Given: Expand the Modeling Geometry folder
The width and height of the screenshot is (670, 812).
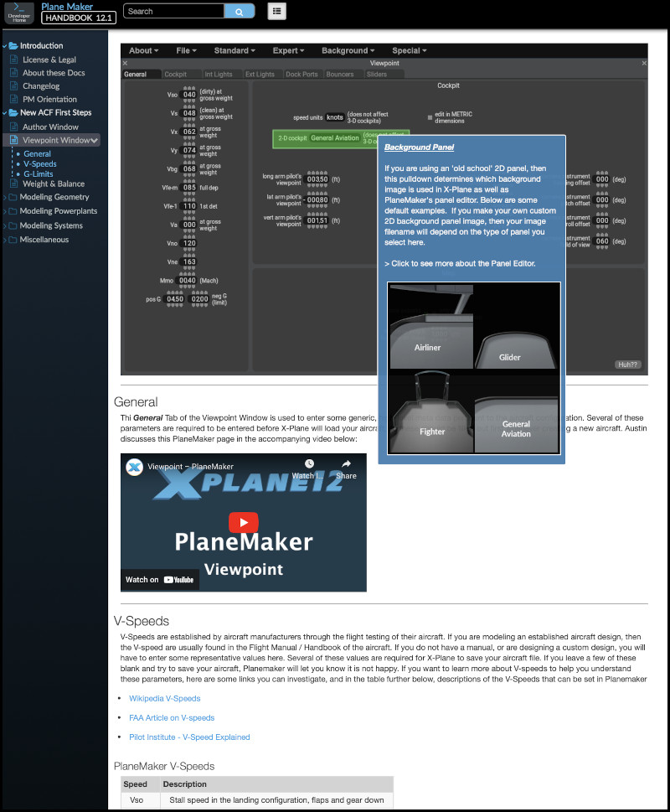Looking at the screenshot, I should [7, 198].
